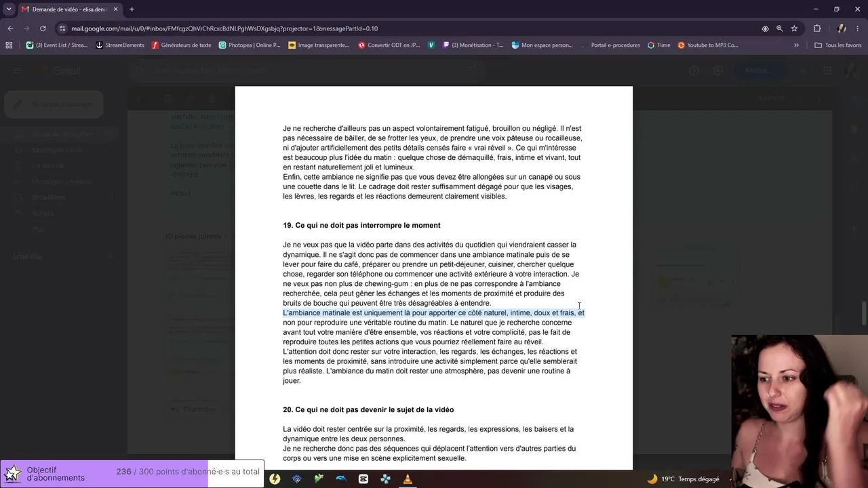Click the line starting La vidéo doit rester centrée

428,429
